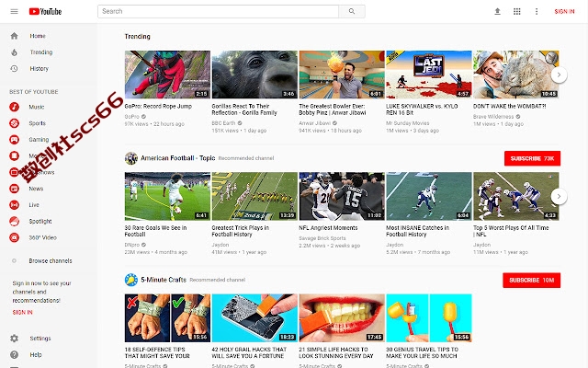
Task: Click the Savage Brick Sports channel name
Action: (x=322, y=238)
